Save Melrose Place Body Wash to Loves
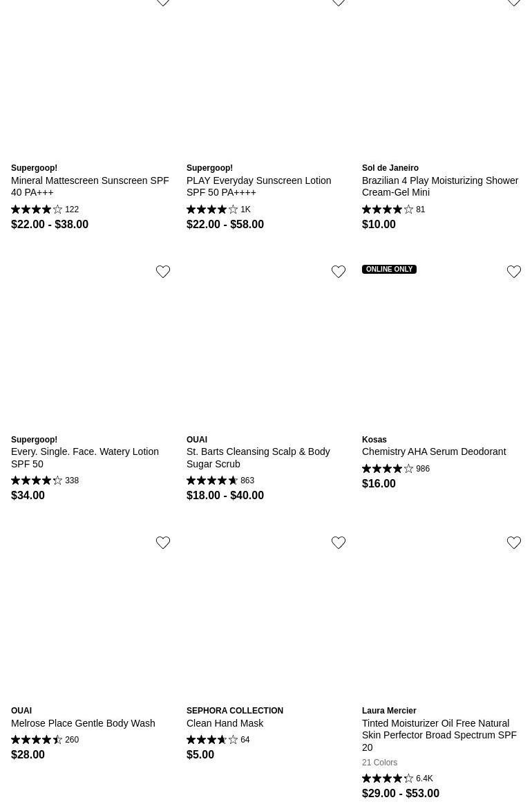Screen dimensions: 532x811 tap(163, 543)
